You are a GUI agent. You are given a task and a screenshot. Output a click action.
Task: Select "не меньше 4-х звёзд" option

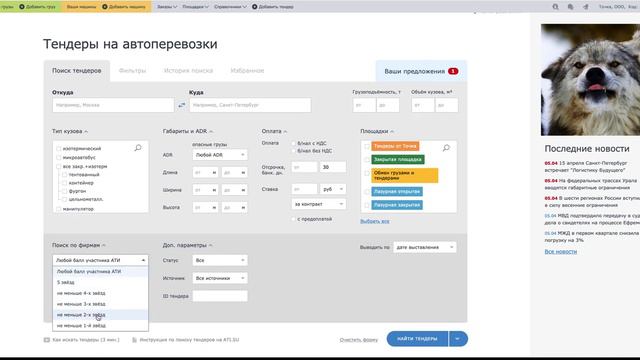(x=100, y=293)
